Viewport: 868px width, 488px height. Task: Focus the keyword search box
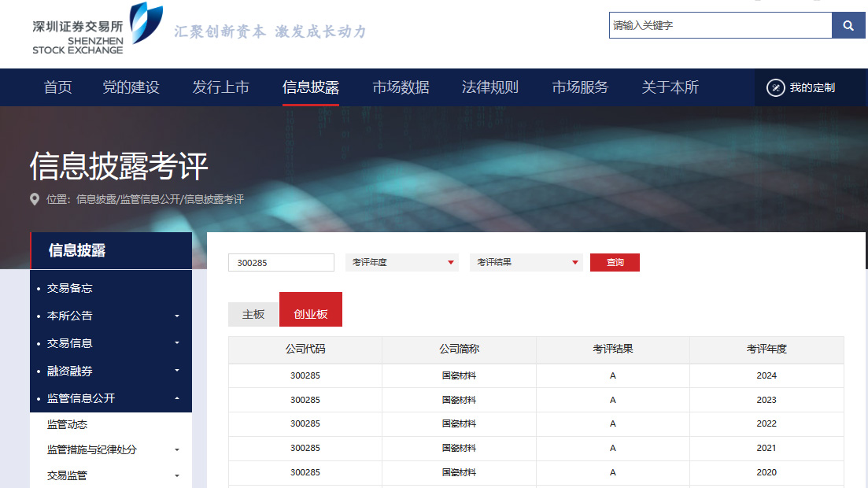[720, 25]
